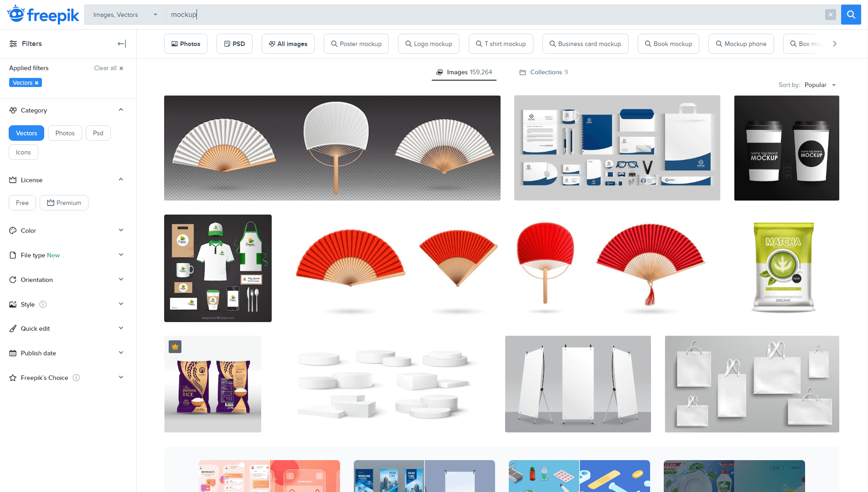Click the mockup search input field
The height and width of the screenshot is (492, 868).
(x=495, y=15)
